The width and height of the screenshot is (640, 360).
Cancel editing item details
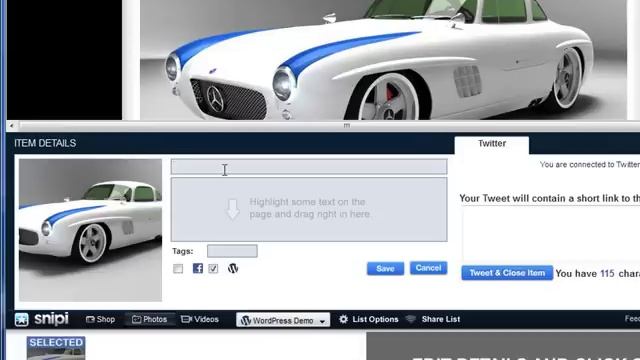[x=429, y=268]
